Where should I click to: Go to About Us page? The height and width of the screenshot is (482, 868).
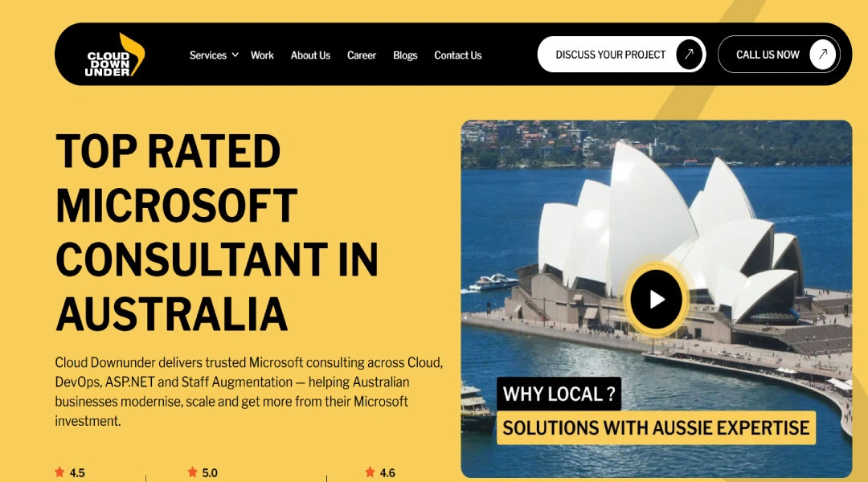[310, 55]
